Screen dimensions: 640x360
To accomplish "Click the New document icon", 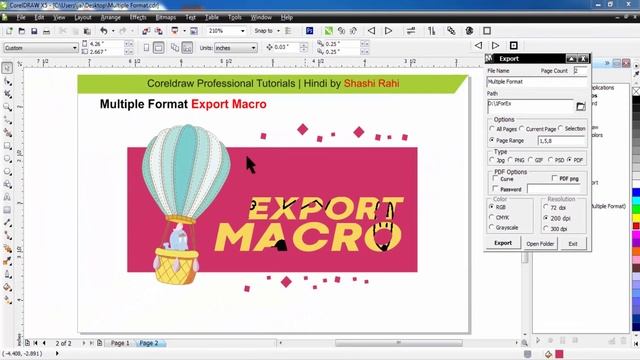I will 9,31.
